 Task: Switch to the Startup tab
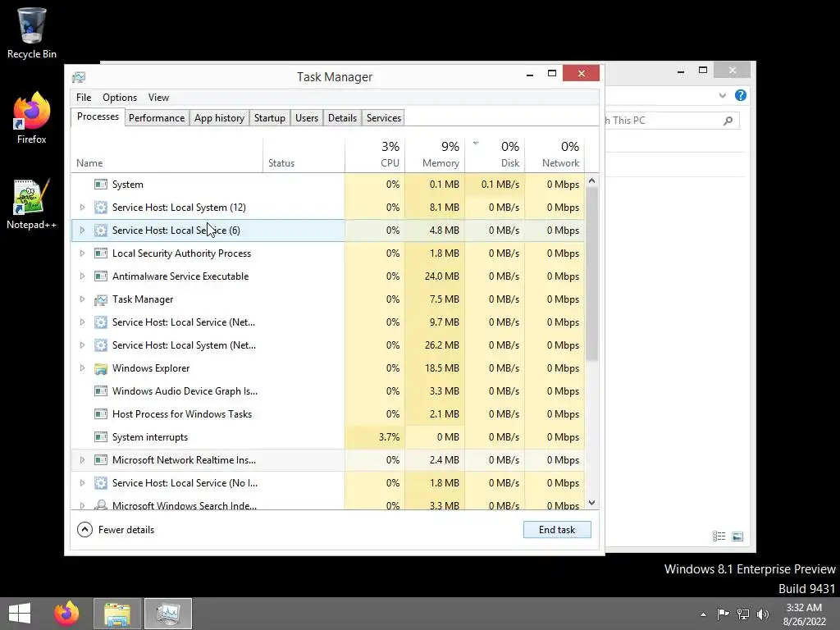(x=269, y=118)
